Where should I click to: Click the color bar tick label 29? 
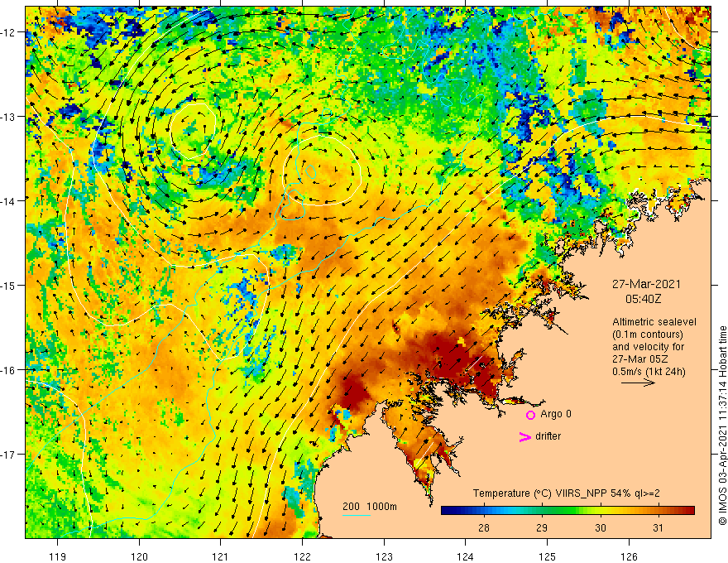tap(542, 527)
